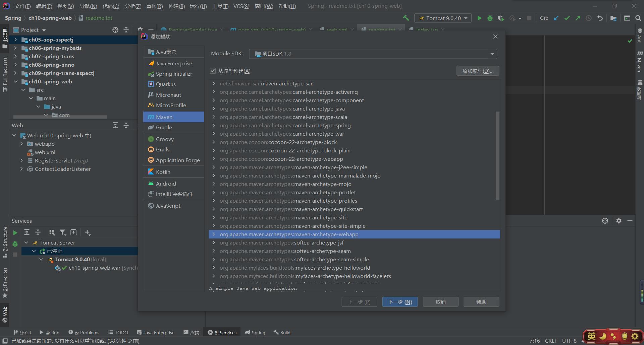
Task: Select web.xml in Web panel
Action: pyautogui.click(x=45, y=152)
